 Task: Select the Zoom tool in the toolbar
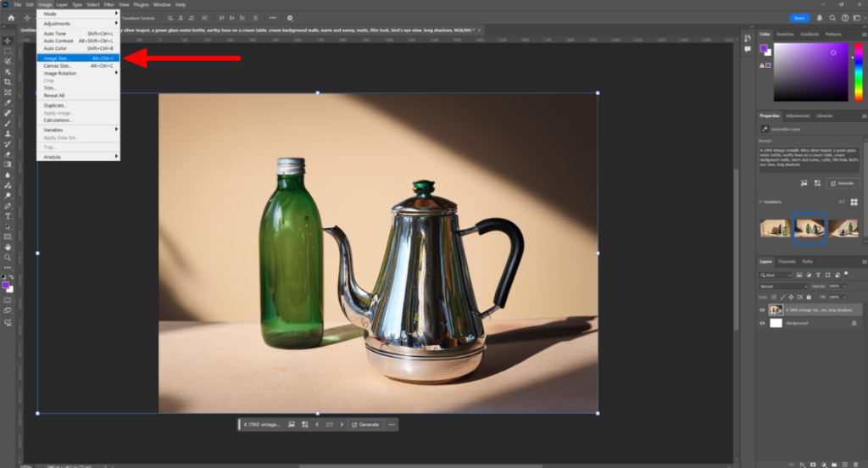tap(8, 258)
